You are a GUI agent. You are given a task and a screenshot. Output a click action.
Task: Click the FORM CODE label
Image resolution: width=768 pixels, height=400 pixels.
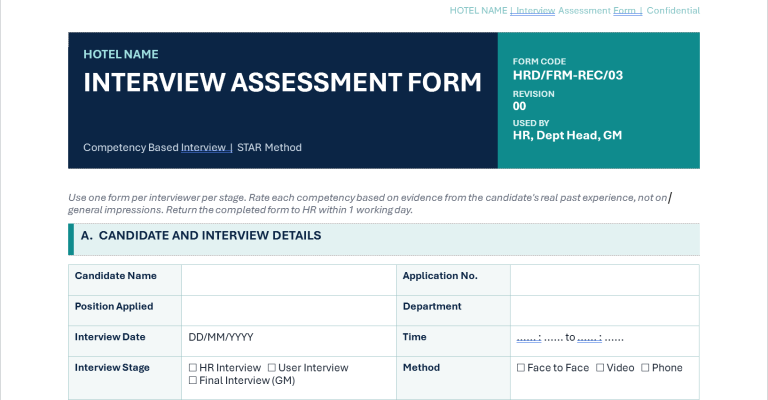point(539,62)
